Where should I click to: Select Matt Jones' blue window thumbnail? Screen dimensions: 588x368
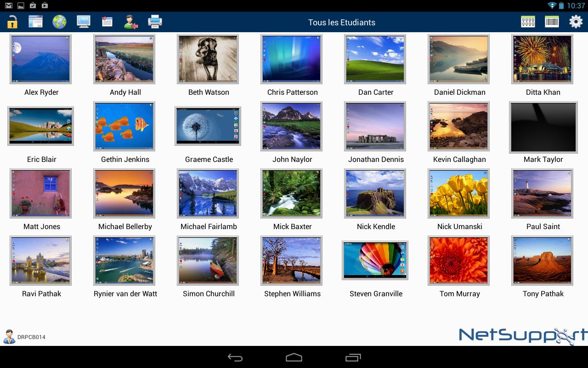tap(41, 193)
